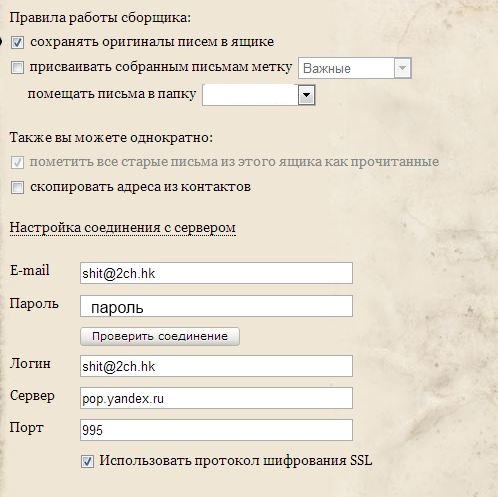Select the Логин input field

pos(216,366)
